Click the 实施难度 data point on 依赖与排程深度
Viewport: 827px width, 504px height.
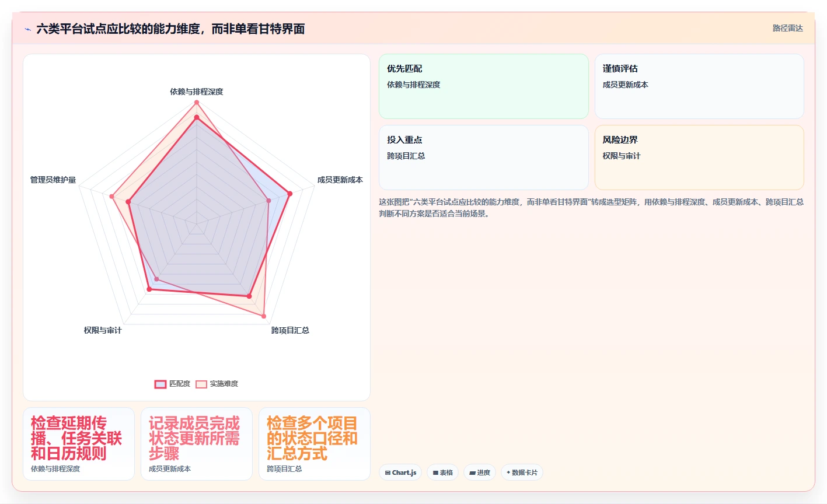(x=197, y=103)
